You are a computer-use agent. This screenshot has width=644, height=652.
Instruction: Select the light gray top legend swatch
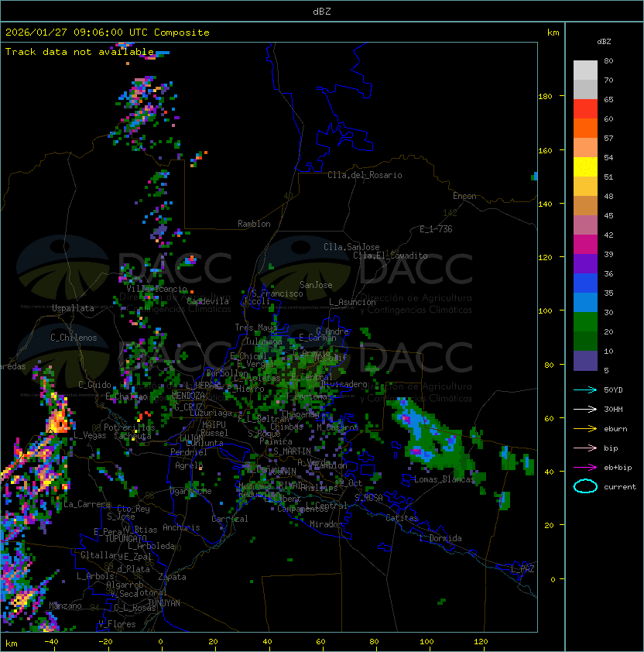point(585,70)
